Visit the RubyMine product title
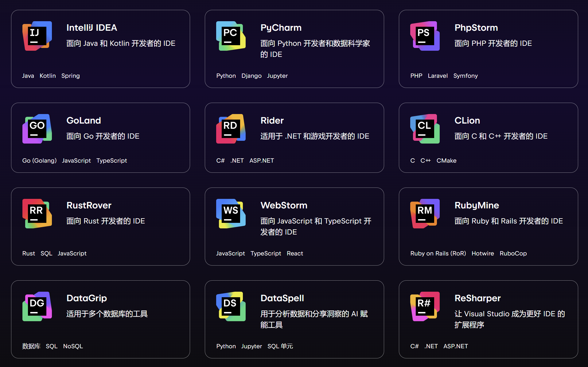The width and height of the screenshot is (588, 367). tap(477, 206)
